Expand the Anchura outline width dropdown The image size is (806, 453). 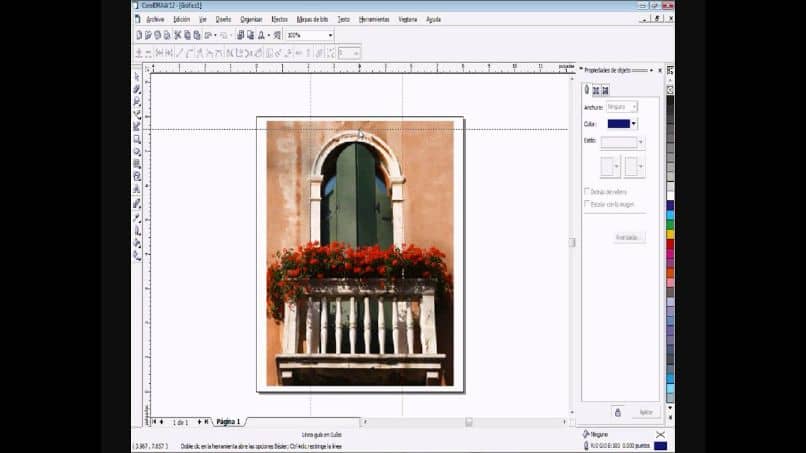click(634, 107)
